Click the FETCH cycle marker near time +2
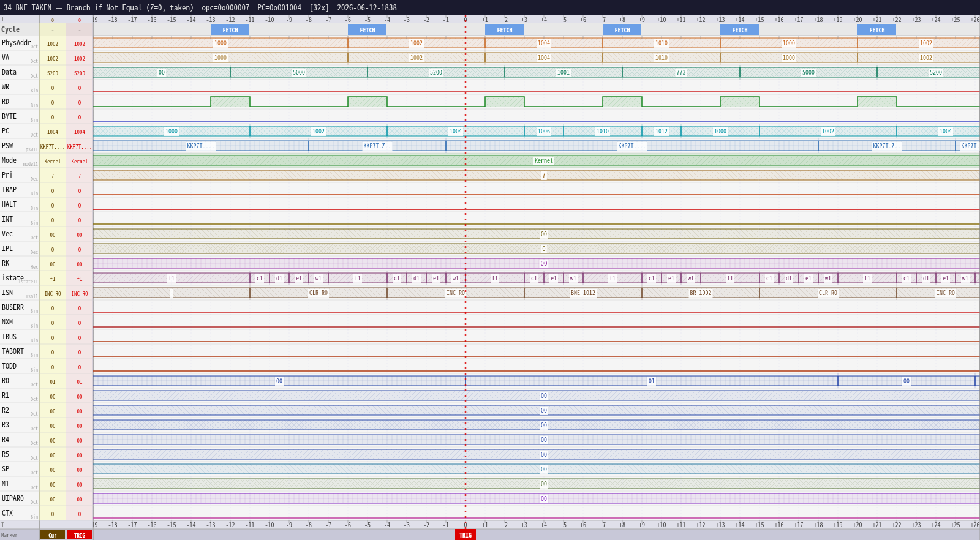The width and height of the screenshot is (980, 540). pos(505,30)
